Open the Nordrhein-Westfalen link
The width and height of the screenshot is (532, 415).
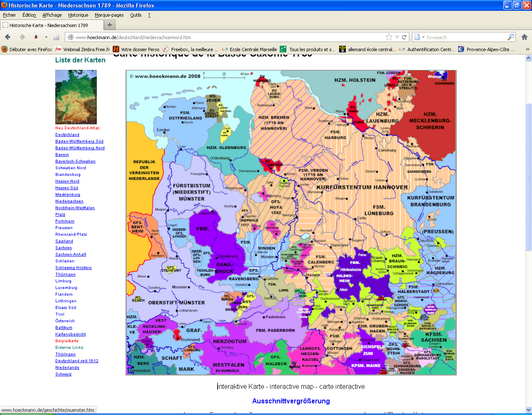(x=75, y=208)
